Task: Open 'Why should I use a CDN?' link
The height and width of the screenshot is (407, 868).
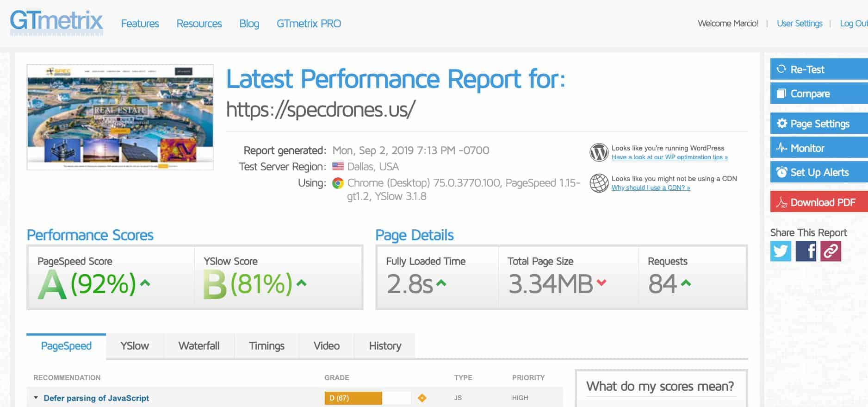Action: coord(651,188)
